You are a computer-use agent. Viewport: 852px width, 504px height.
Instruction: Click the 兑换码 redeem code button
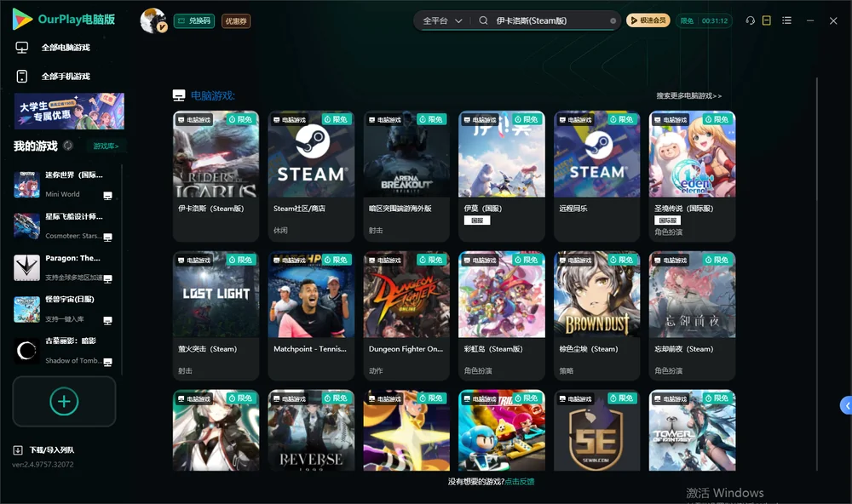click(194, 21)
